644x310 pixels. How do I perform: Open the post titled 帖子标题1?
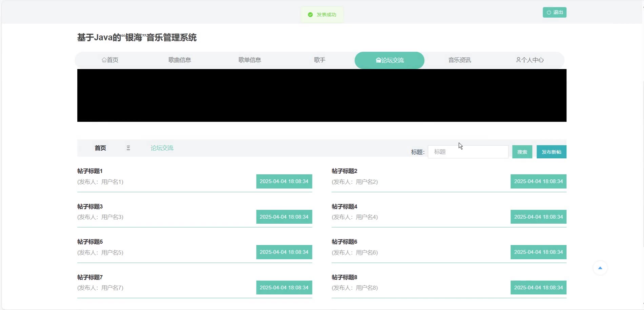click(x=90, y=171)
